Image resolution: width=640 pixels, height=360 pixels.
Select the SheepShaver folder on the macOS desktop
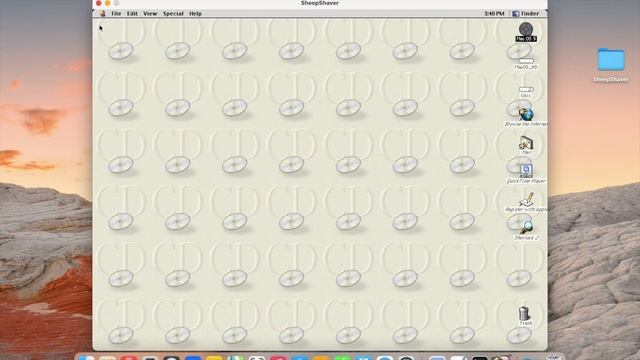[x=611, y=60]
